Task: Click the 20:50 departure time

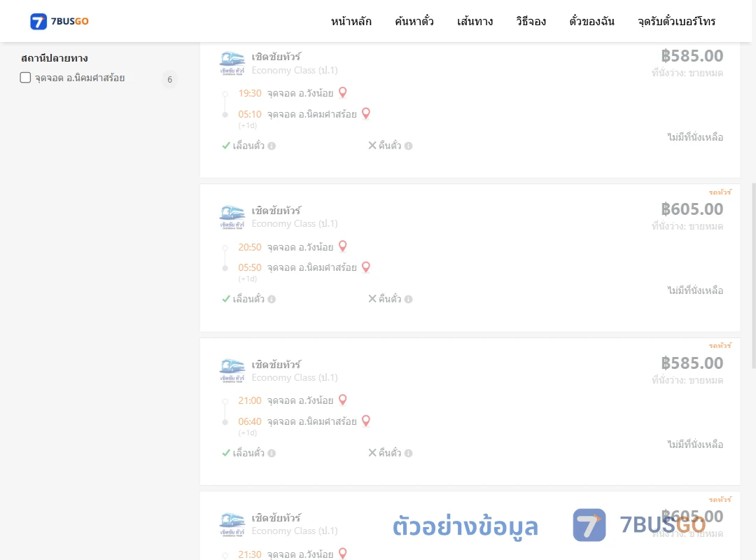Action: pos(250,247)
